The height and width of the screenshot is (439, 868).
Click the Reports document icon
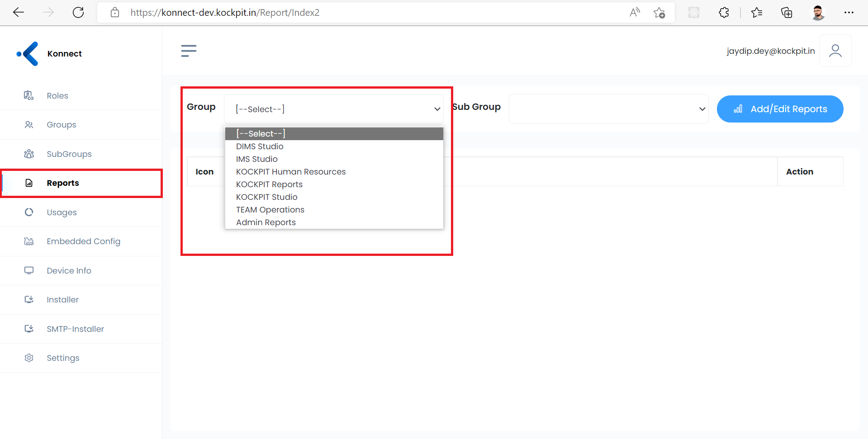(x=29, y=183)
